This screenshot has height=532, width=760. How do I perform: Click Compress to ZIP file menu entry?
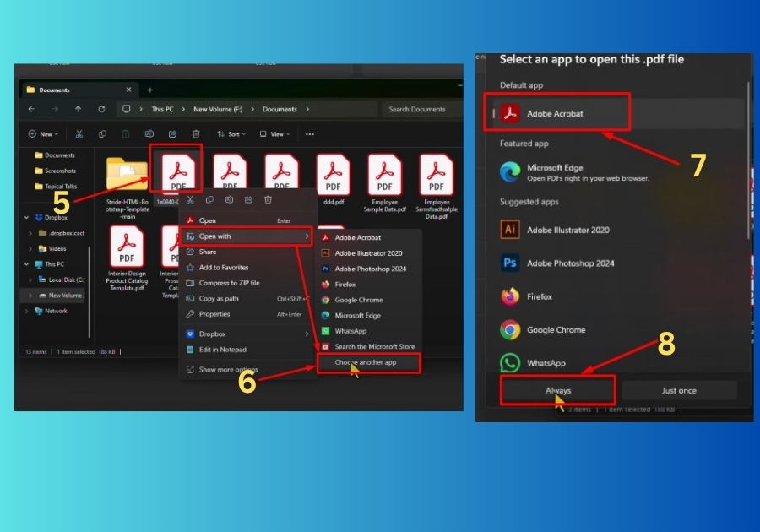coord(247,283)
